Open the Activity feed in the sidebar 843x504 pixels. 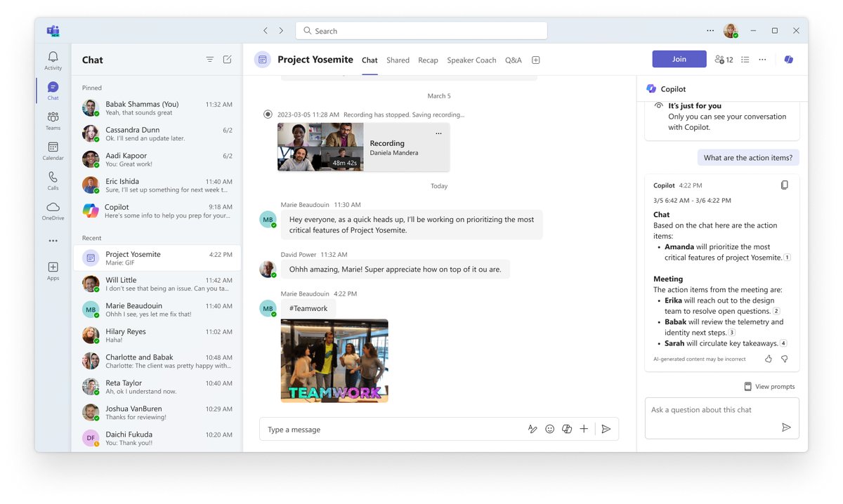tap(53, 58)
